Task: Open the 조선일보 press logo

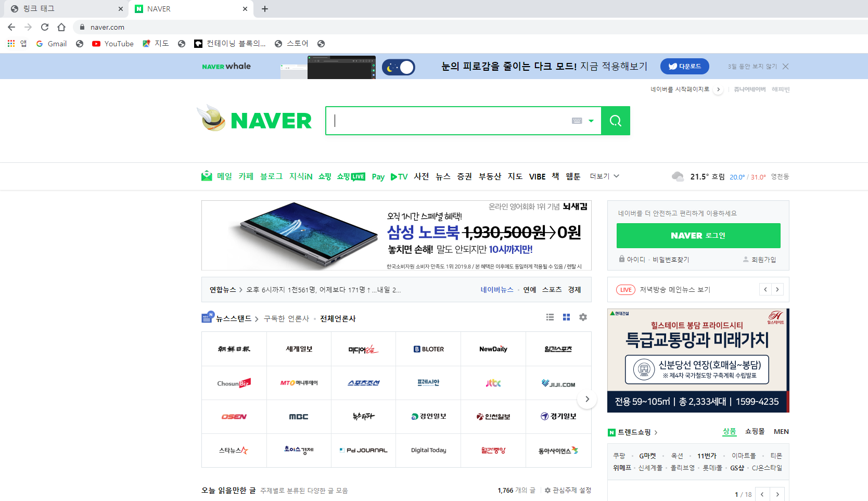Action: coord(234,349)
